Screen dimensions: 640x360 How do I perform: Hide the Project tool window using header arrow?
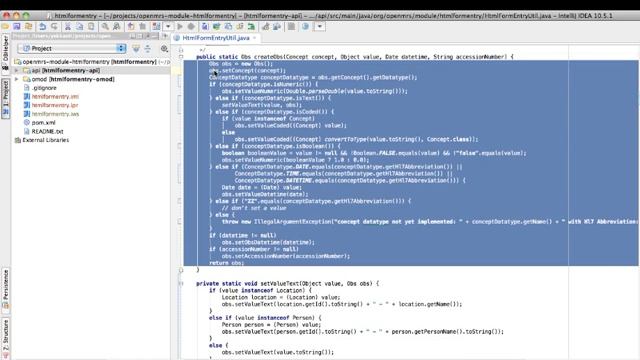pyautogui.click(x=165, y=36)
